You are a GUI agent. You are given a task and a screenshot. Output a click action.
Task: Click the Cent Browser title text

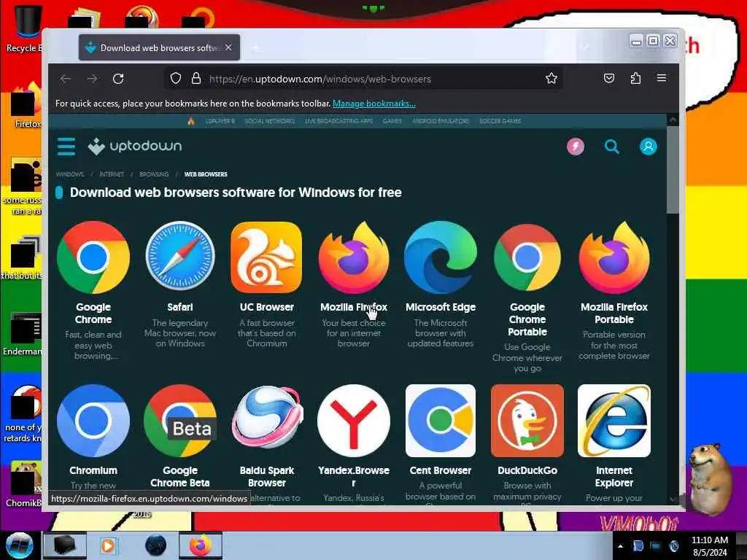click(441, 470)
